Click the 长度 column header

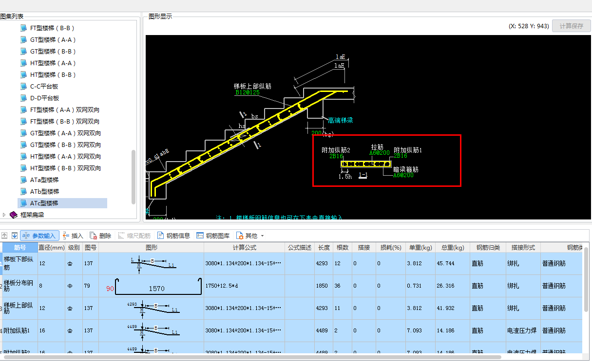pos(324,247)
